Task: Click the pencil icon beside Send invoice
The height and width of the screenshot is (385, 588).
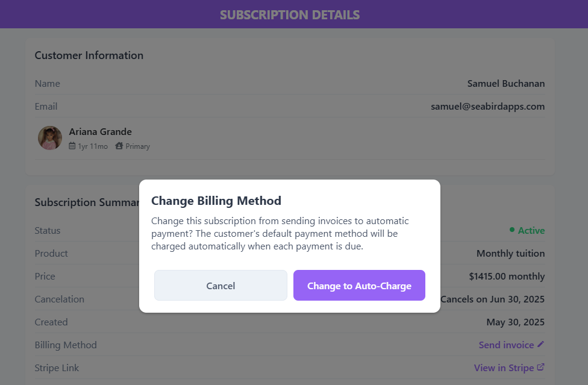Action: [x=540, y=344]
